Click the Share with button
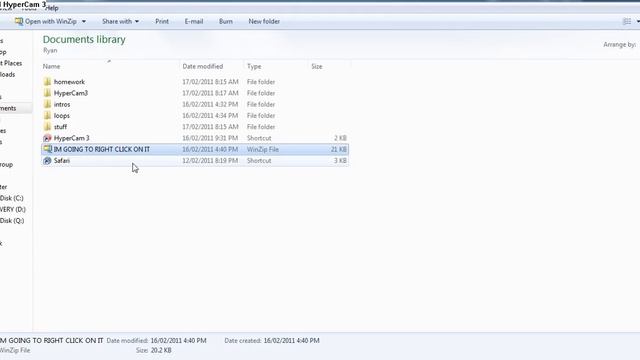 click(x=117, y=21)
